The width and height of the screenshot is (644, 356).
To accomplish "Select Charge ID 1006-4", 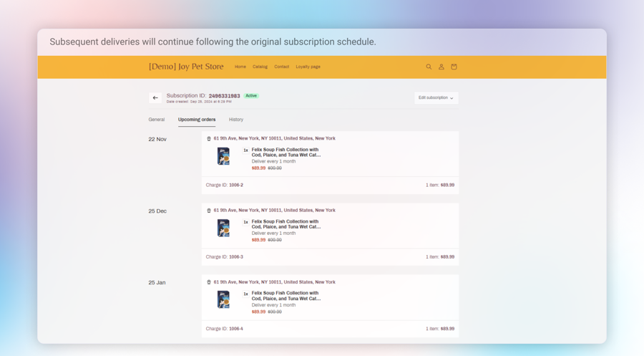I will point(225,329).
